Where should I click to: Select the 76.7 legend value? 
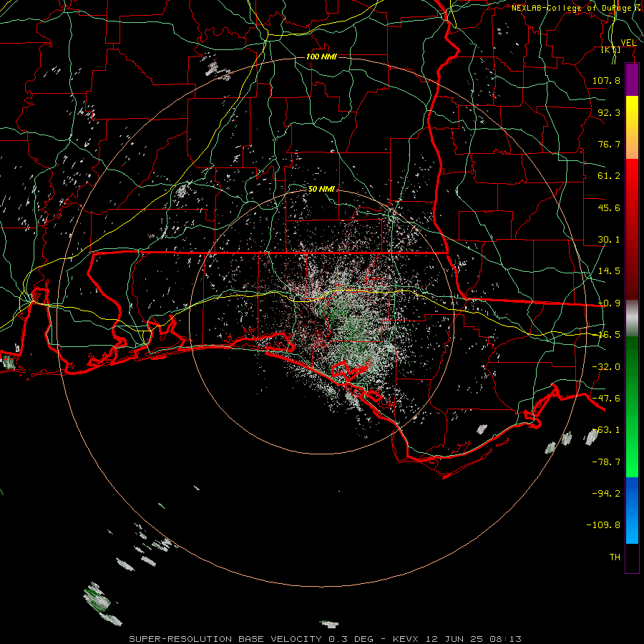coord(609,144)
